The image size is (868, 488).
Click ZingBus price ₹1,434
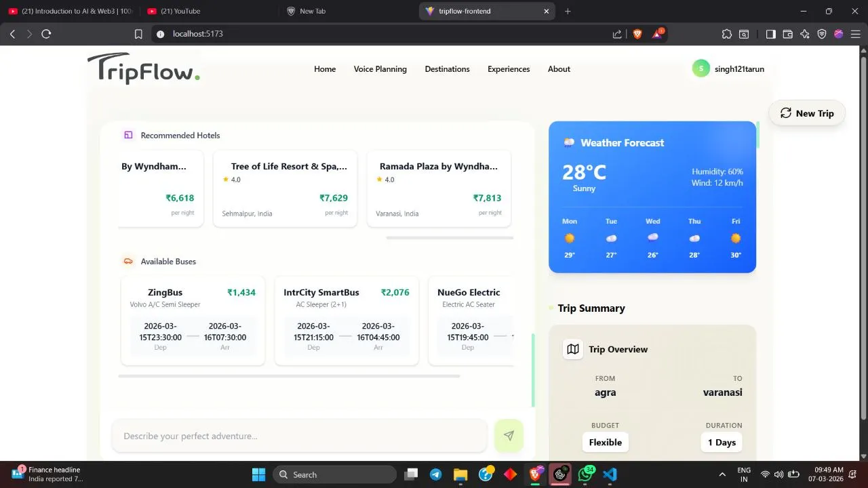pyautogui.click(x=241, y=293)
